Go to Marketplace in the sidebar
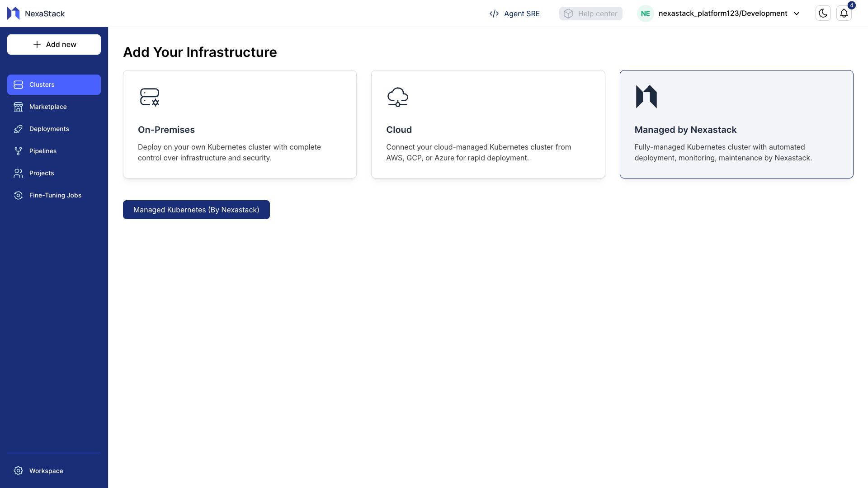This screenshot has width=868, height=488. click(48, 107)
